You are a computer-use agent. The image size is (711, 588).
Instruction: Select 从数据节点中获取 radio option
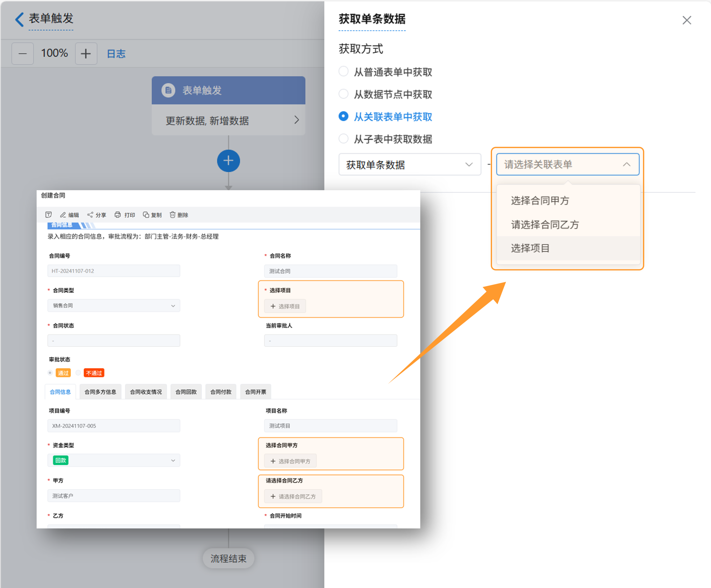coord(344,94)
